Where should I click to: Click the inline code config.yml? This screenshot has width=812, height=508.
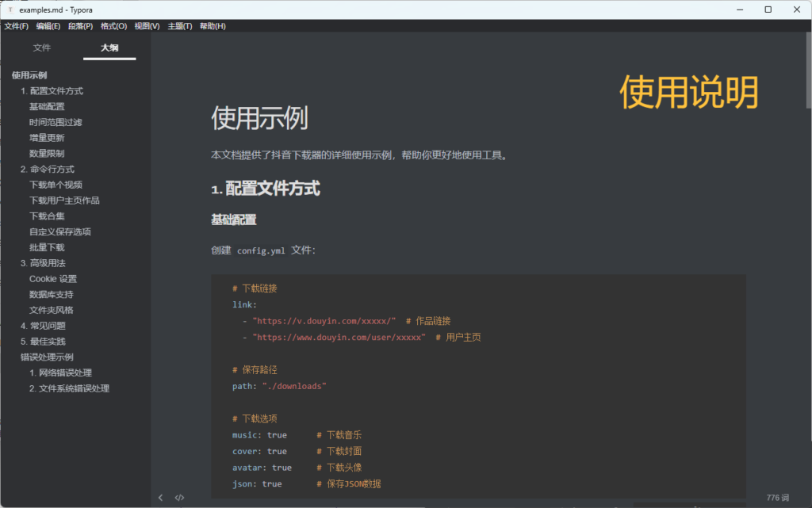pos(261,251)
